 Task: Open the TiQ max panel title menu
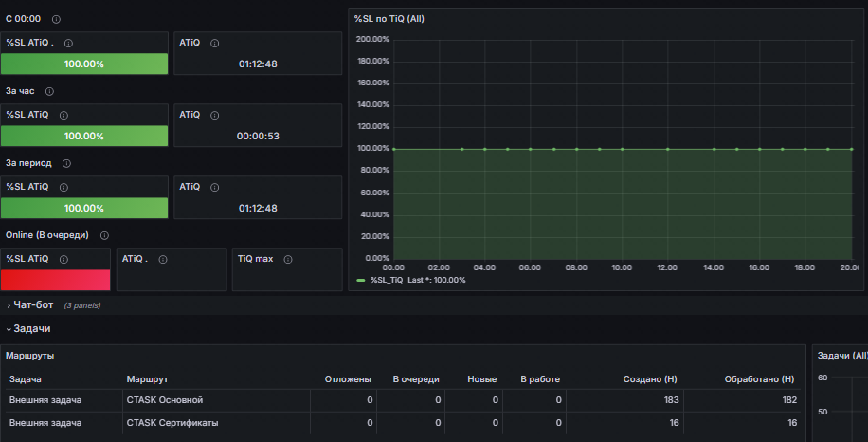(255, 259)
